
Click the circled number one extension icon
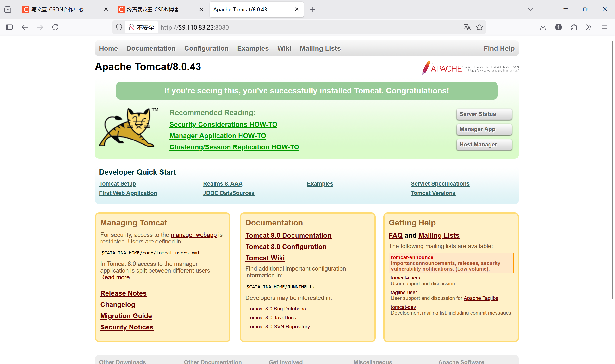point(559,27)
